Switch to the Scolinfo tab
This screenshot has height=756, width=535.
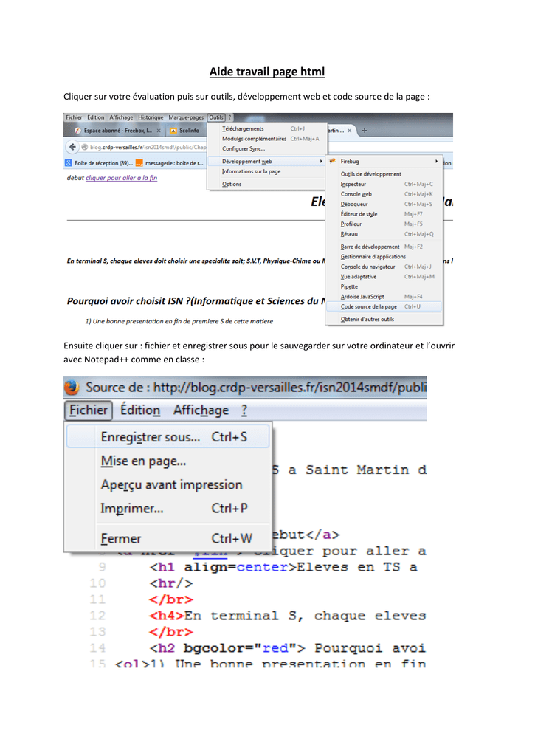pos(186,131)
